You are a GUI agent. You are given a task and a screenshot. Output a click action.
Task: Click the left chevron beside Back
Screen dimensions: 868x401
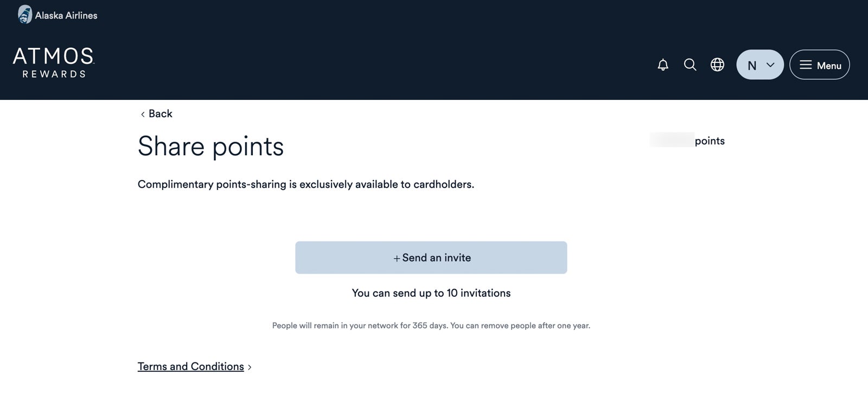click(142, 114)
